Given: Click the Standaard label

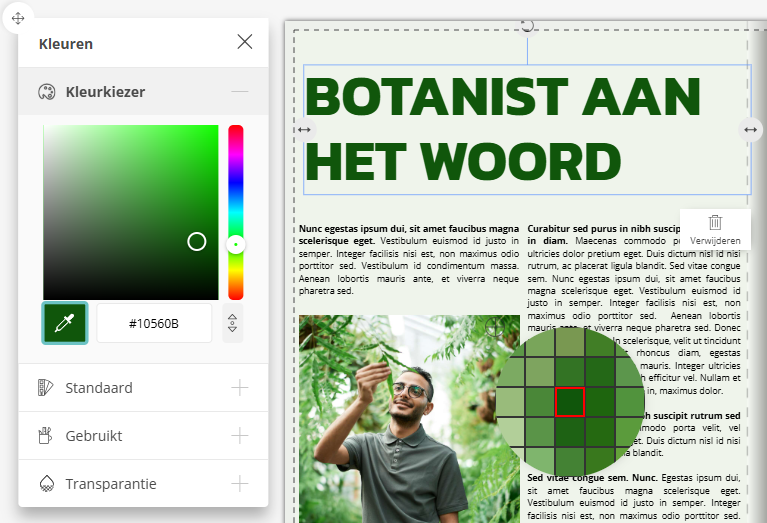Looking at the screenshot, I should [99, 387].
